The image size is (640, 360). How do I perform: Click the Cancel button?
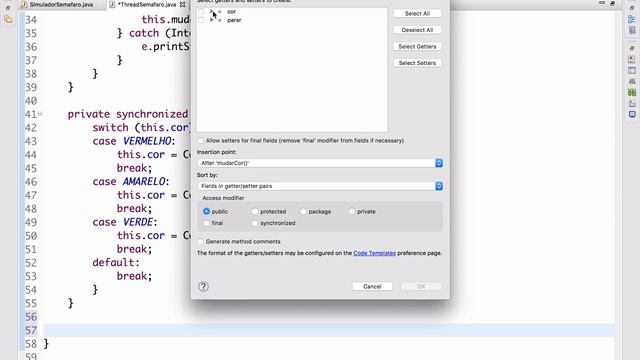tap(372, 287)
